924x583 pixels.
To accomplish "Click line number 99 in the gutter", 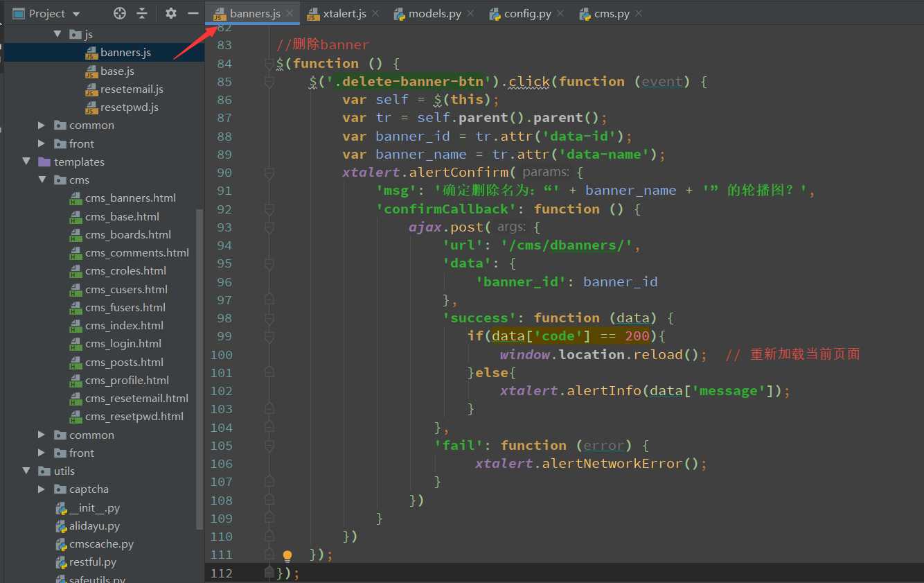I will coord(222,336).
